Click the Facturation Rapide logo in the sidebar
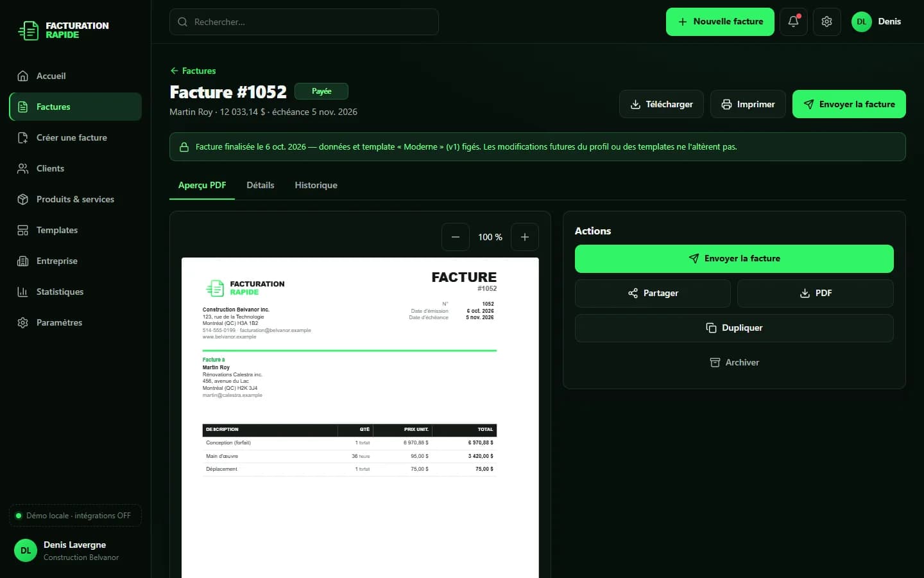Screen dimensions: 924x578 [64, 30]
